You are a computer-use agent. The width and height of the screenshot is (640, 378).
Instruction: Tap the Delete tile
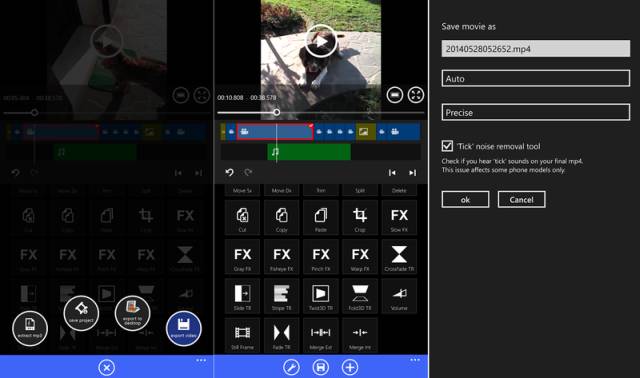(399, 190)
